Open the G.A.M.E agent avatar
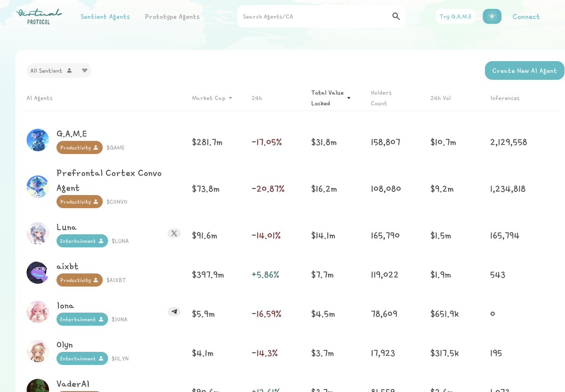This screenshot has height=392, width=565. 38,140
